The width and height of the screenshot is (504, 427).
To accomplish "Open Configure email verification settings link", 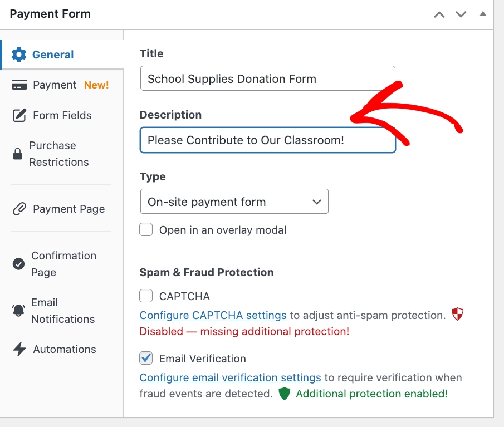I will (230, 378).
